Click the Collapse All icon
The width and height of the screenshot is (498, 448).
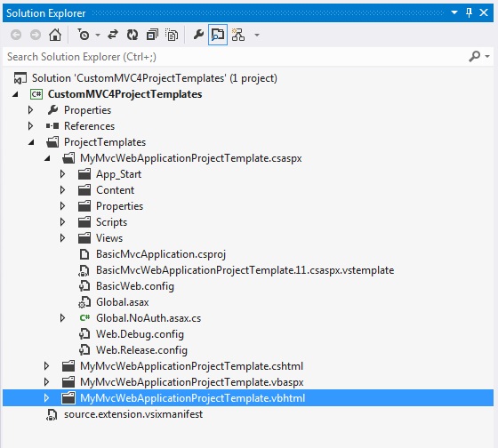coord(152,35)
